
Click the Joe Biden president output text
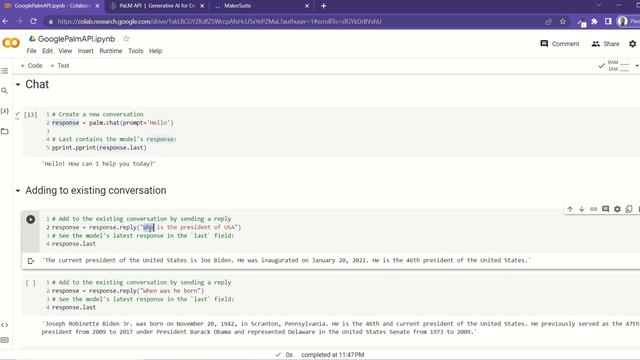pos(286,260)
